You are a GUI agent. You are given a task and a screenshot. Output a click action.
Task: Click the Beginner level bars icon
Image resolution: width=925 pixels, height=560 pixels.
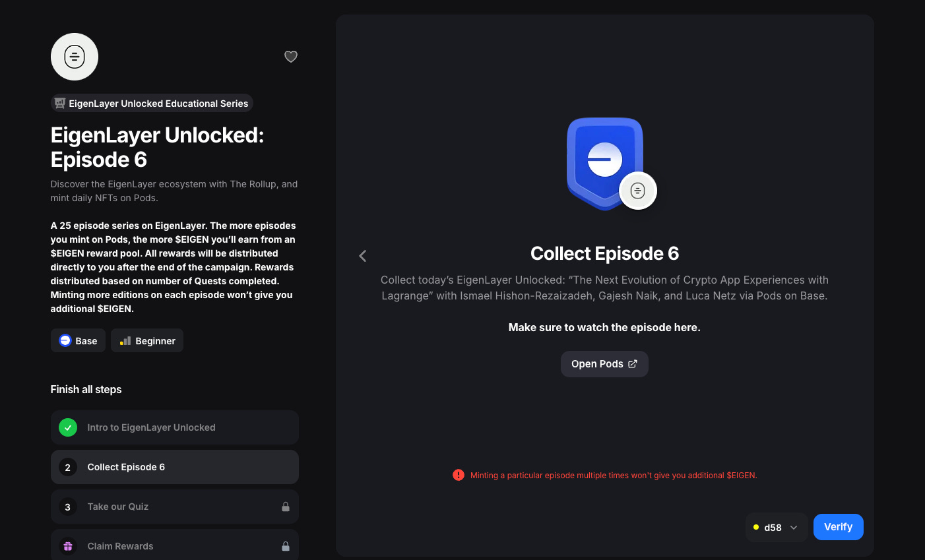(125, 341)
